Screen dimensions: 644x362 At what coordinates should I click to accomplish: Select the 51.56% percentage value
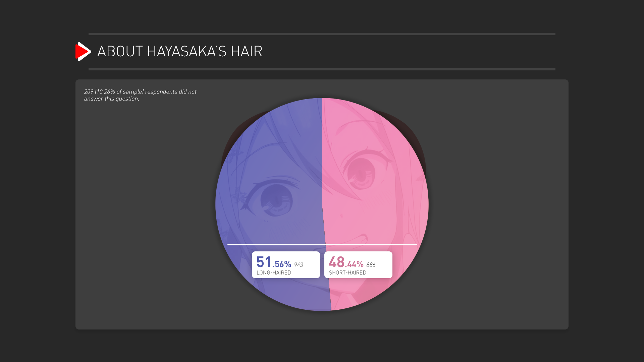274,262
